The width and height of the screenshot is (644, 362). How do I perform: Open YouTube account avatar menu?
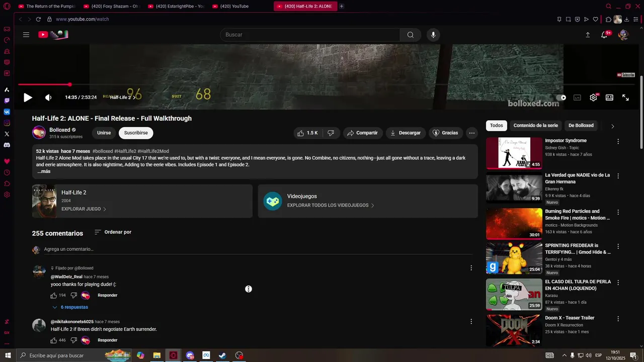tap(623, 35)
